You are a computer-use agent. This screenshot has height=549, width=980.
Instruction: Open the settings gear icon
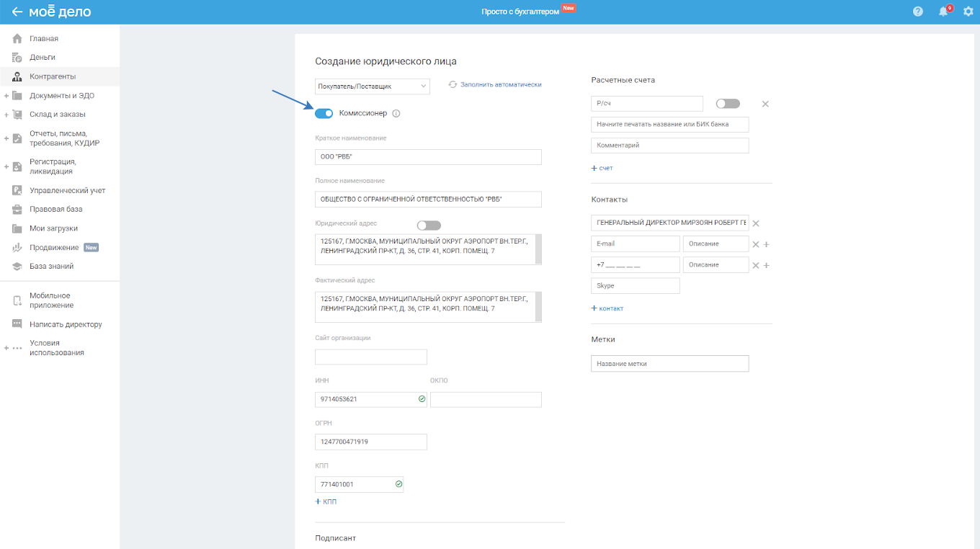click(968, 12)
